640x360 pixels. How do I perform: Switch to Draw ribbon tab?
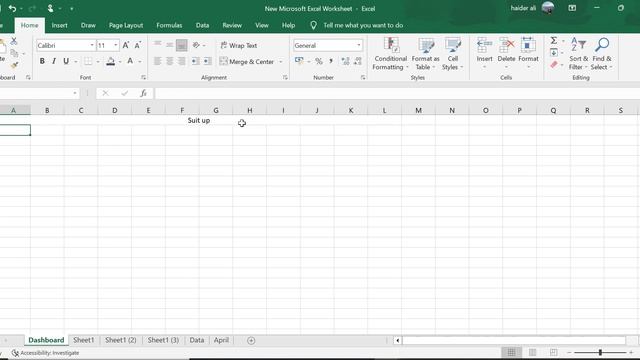pos(88,25)
